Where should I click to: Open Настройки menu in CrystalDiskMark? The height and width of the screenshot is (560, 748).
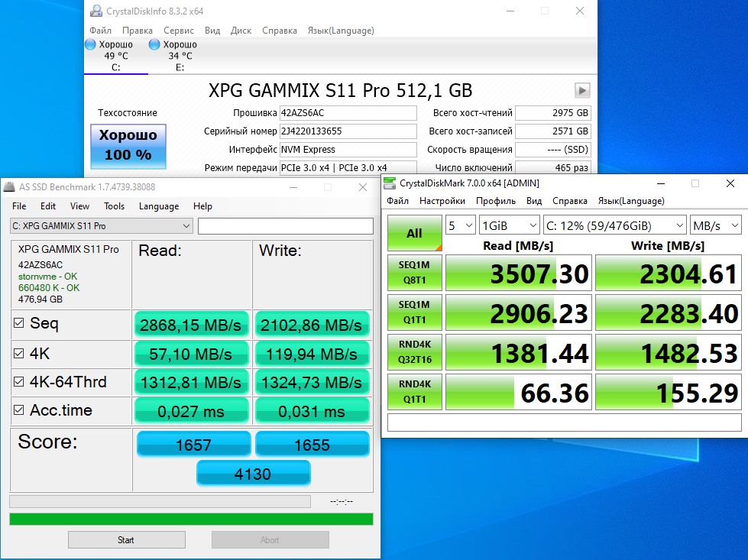442,201
